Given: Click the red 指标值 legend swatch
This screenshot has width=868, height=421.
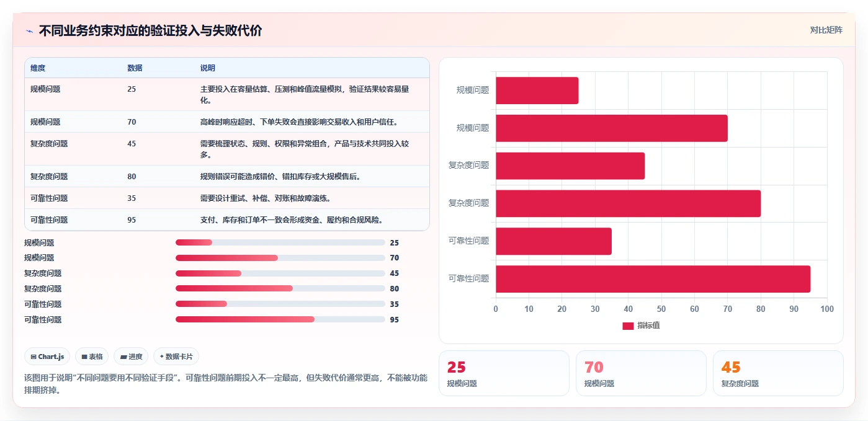Looking at the screenshot, I should 628,326.
